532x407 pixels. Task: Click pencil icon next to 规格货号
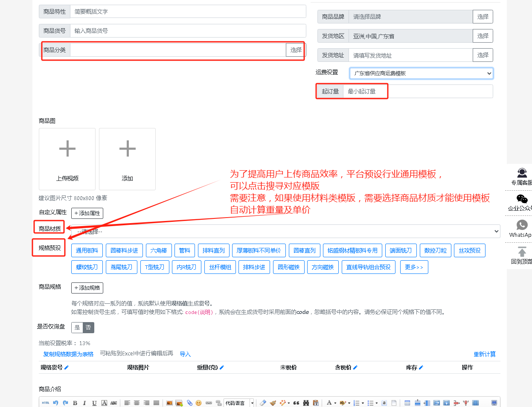(67, 367)
